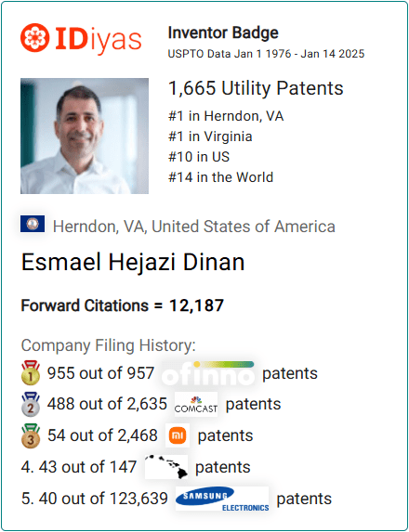
Task: Click the Ofinno company logo
Action: pos(208,373)
